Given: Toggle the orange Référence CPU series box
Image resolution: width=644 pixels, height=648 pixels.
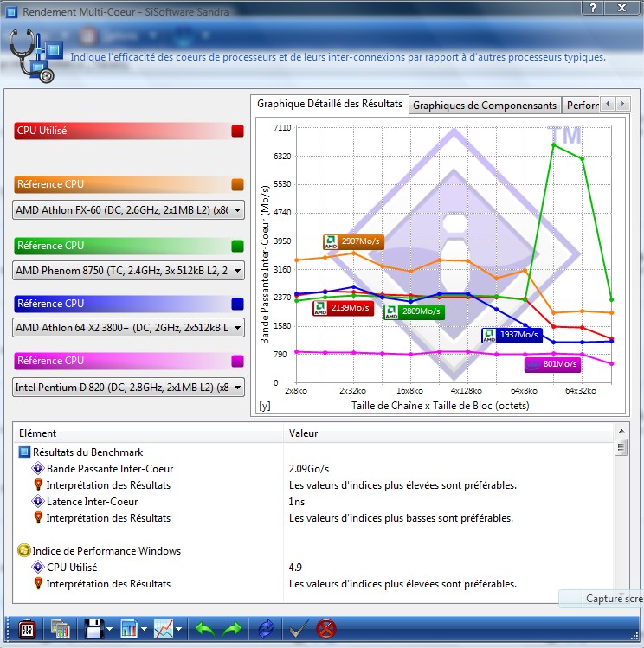Looking at the screenshot, I should point(238,184).
